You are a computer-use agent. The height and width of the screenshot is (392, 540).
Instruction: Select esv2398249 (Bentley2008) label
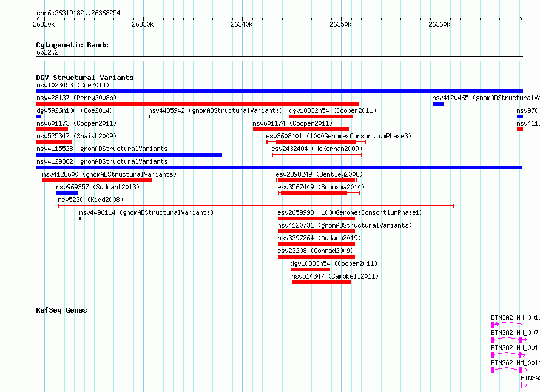(319, 174)
